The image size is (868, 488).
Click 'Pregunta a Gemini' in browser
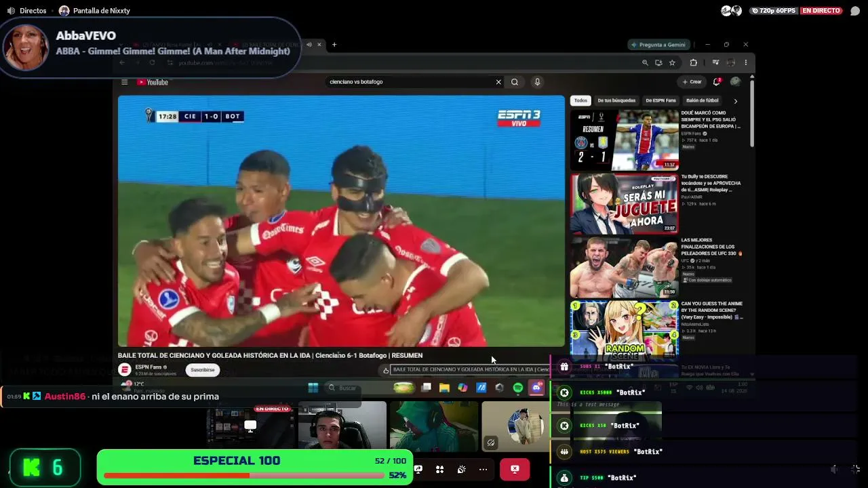tap(659, 45)
